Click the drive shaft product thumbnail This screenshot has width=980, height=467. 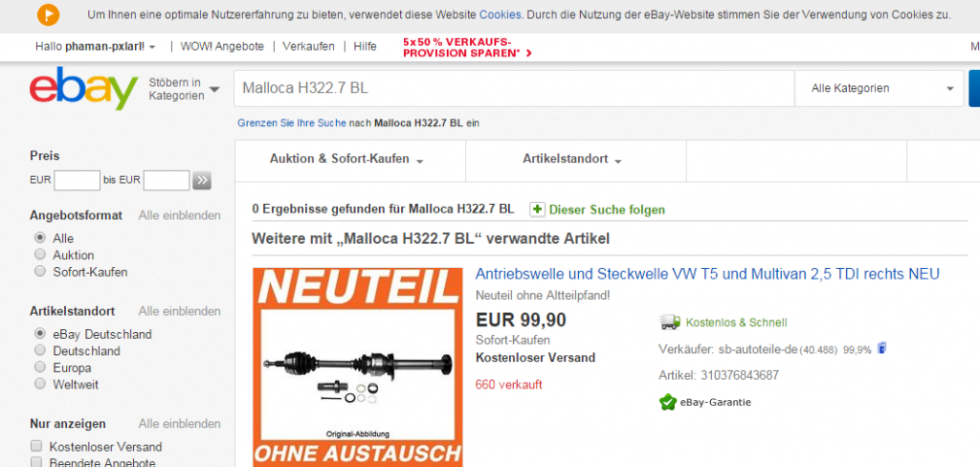(358, 367)
